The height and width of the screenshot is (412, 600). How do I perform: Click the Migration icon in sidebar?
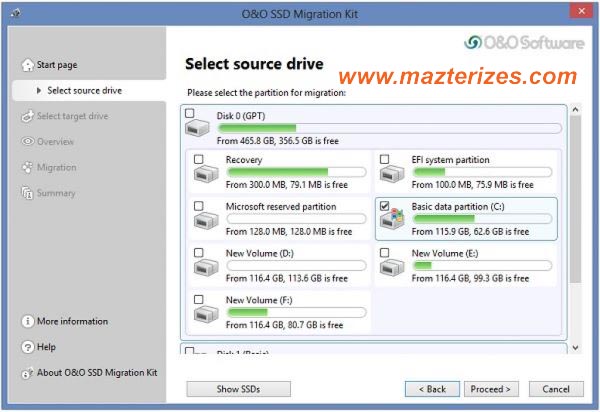click(28, 167)
